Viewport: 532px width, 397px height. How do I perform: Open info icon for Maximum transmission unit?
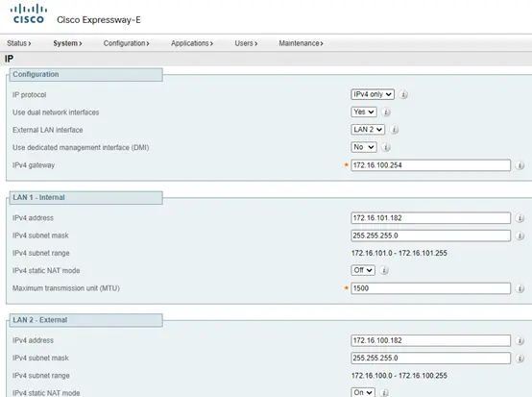520,288
